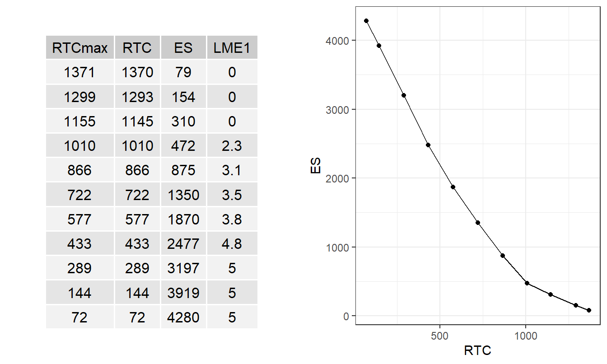Click the RTCmax column header
The height and width of the screenshot is (364, 607).
[80, 47]
